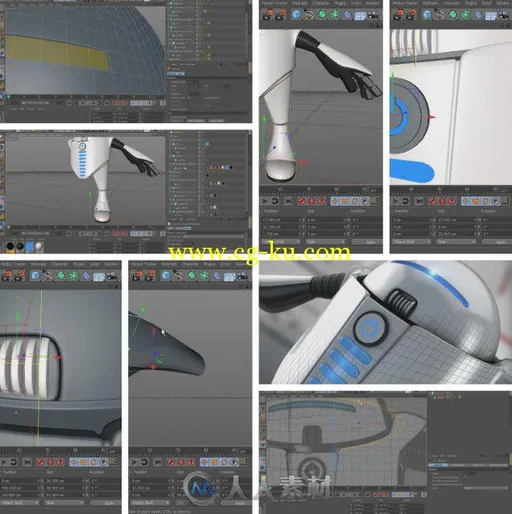This screenshot has width=512, height=514.
Task: Toggle Rotation key recording in dark fin view
Action: 224,462
